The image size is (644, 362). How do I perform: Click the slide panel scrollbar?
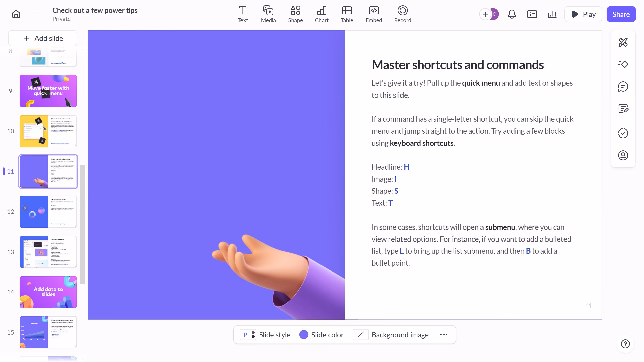tap(83, 224)
